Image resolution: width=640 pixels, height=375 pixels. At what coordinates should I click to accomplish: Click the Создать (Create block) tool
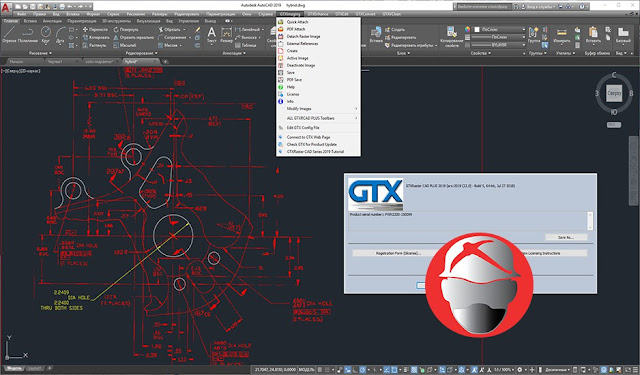tap(394, 29)
